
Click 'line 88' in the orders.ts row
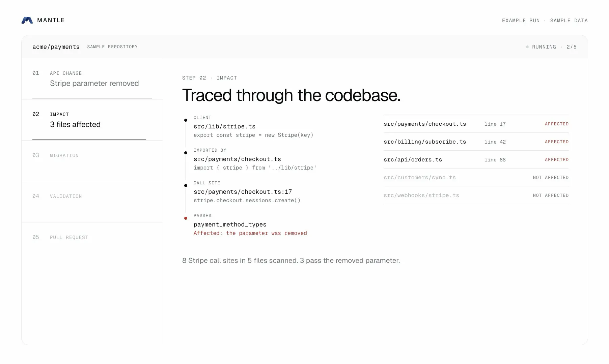[x=495, y=160]
